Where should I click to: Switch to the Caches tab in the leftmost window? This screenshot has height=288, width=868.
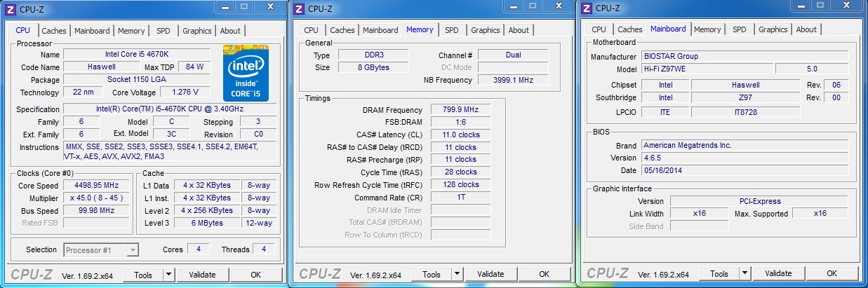coord(54,31)
